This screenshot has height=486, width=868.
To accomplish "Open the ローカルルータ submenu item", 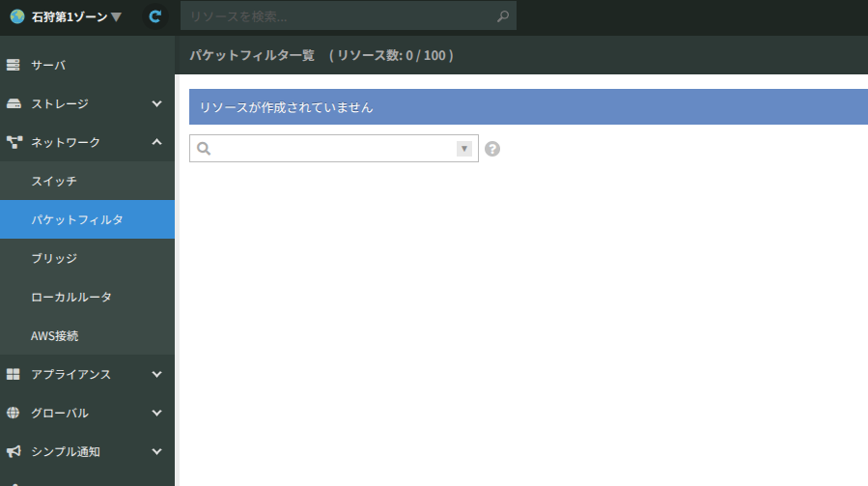I will coord(88,297).
